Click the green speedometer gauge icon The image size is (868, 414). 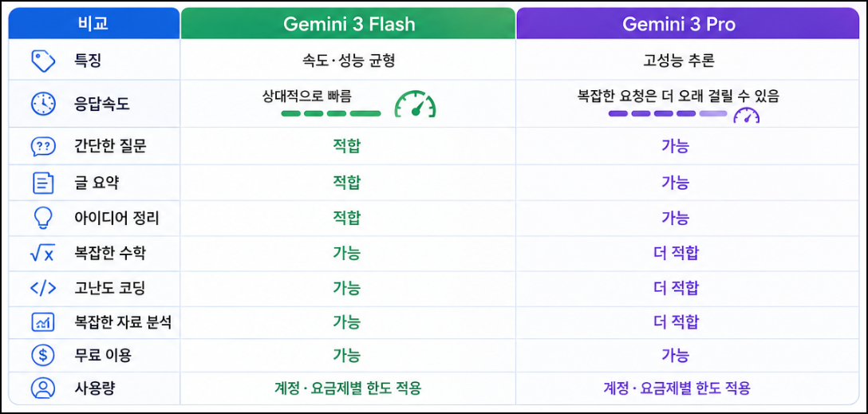tap(415, 104)
